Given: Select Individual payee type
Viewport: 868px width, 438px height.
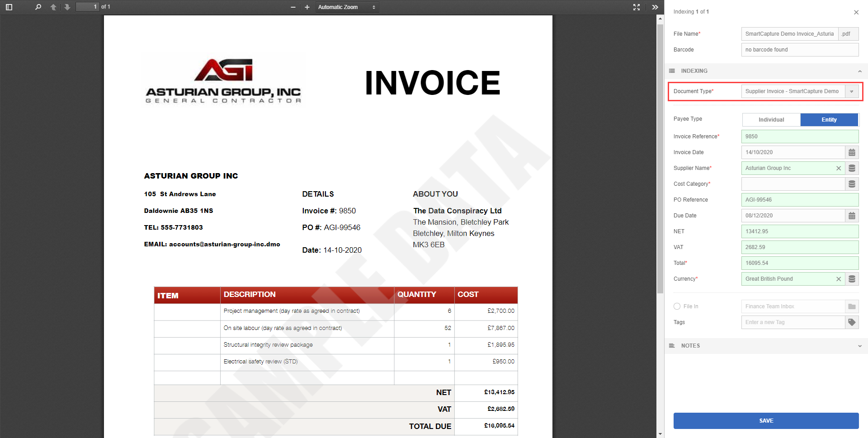Looking at the screenshot, I should [771, 120].
